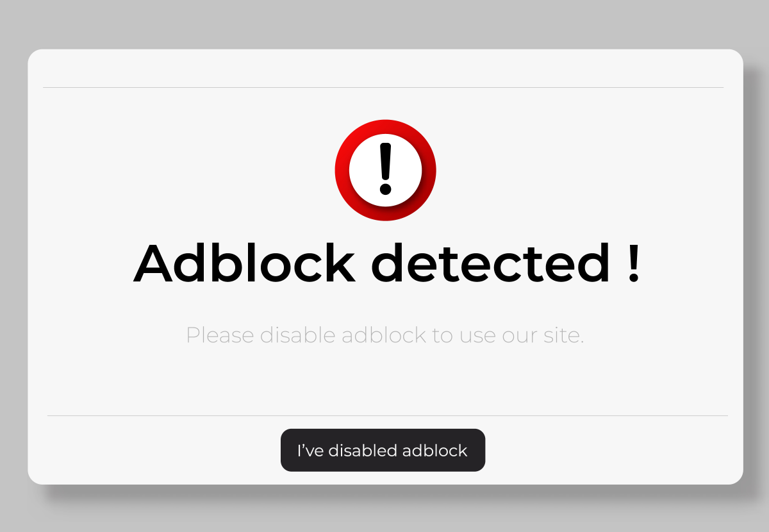The width and height of the screenshot is (769, 532).
Task: Click the top edge of the warning emblem
Action: [384, 123]
